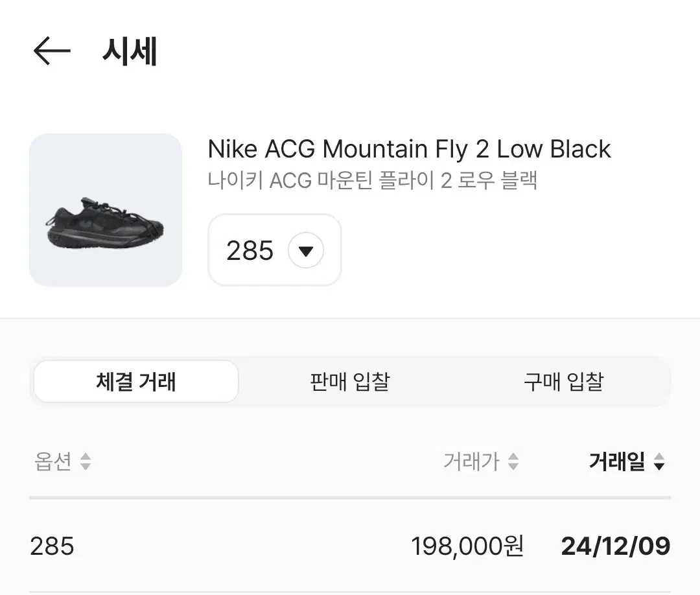Click the sort arrows beside 옵션
The height and width of the screenshot is (595, 700).
[x=86, y=461]
